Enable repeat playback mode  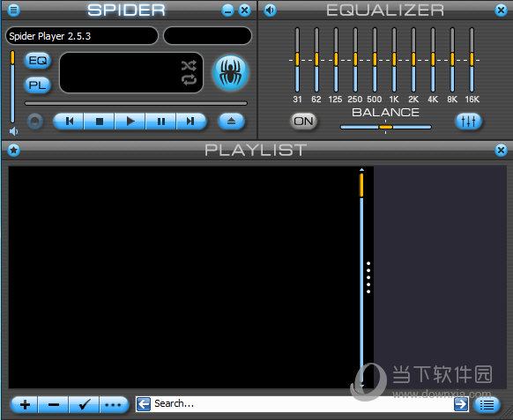click(189, 79)
